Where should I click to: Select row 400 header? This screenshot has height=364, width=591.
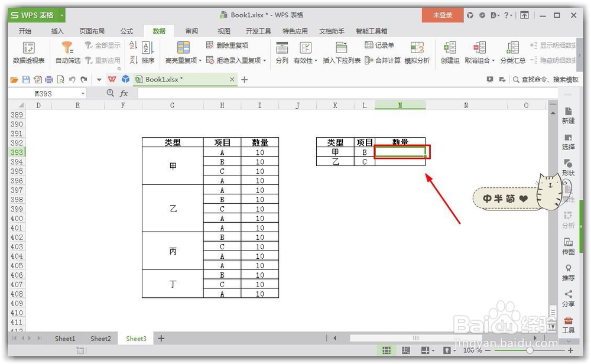click(x=17, y=218)
